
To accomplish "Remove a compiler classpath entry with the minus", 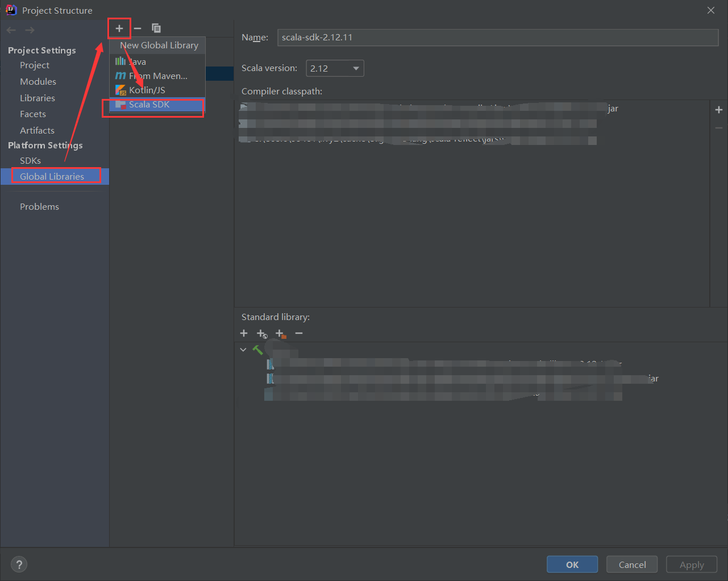I will click(719, 128).
